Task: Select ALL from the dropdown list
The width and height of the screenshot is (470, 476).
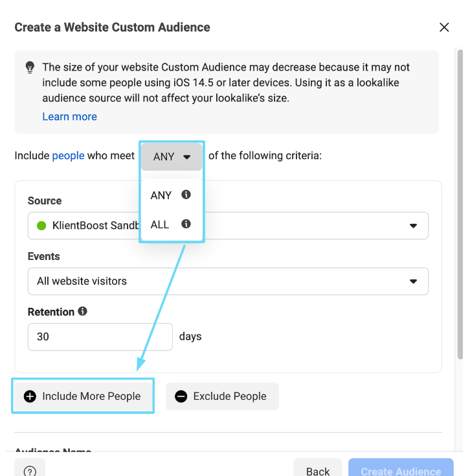Action: pos(160,224)
